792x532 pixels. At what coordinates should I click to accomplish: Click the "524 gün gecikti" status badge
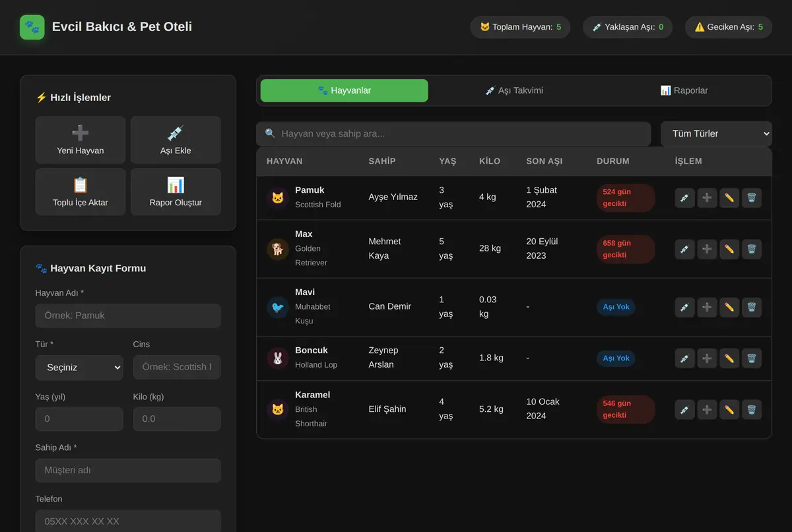pos(626,197)
